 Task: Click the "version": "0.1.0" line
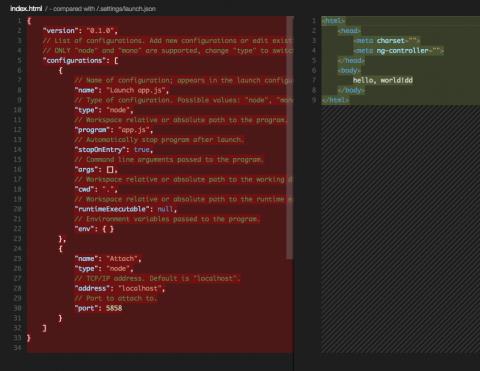point(80,31)
